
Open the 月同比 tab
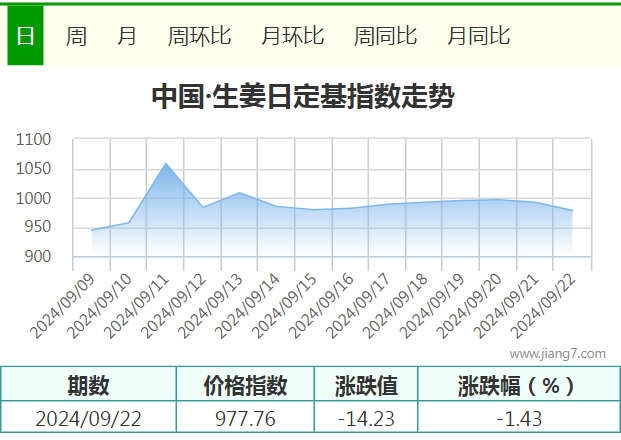tap(479, 36)
